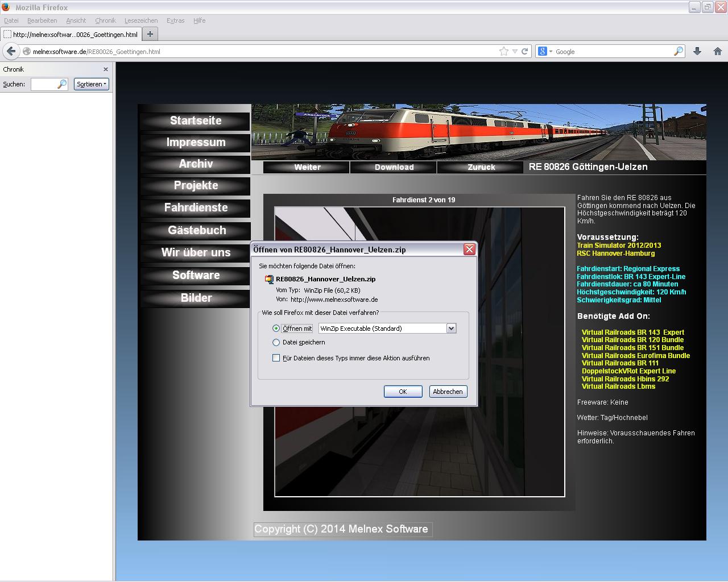Viewport: 728px width, 582px height.
Task: Click 'Copyright (C) 2014 Melnex Software' text
Action: coord(341,529)
